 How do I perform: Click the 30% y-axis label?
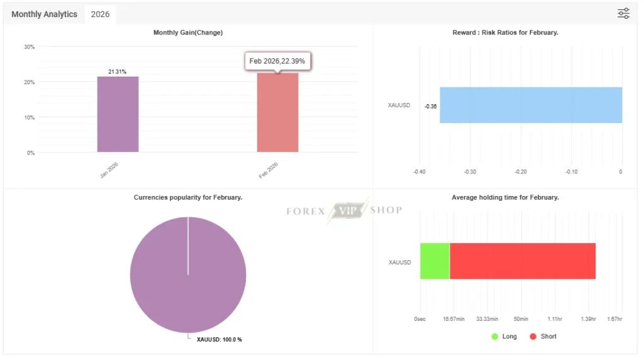pos(29,47)
